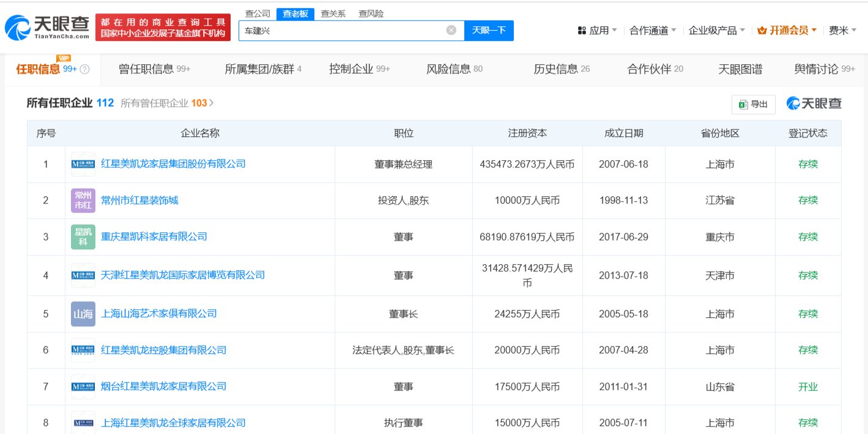Screen dimensions: 868x434
Task: Open 烟台红星美凯龙家居有限公司 link
Action: [164, 386]
